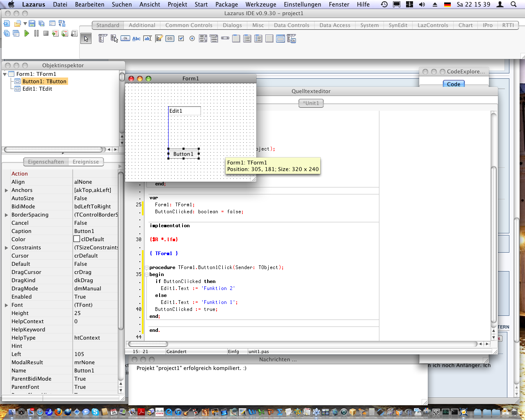Image resolution: width=525 pixels, height=420 pixels.
Task: Click the Pause debugging icon
Action: tap(37, 33)
